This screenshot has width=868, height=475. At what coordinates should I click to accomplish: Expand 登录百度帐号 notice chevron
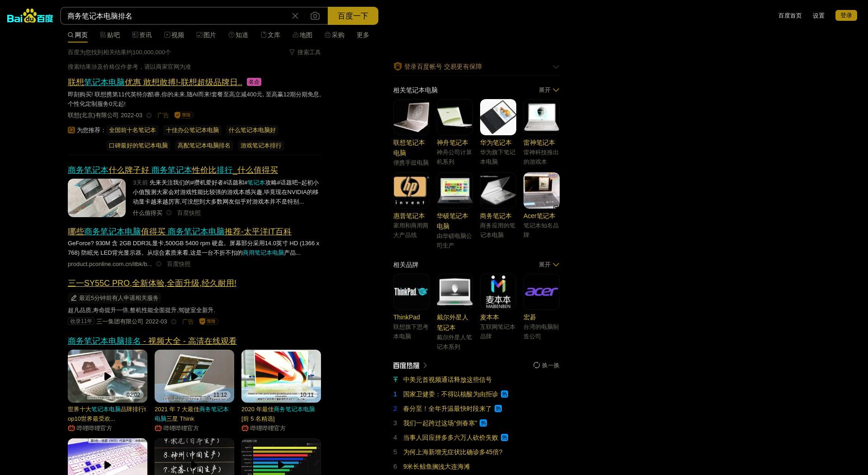[x=556, y=66]
